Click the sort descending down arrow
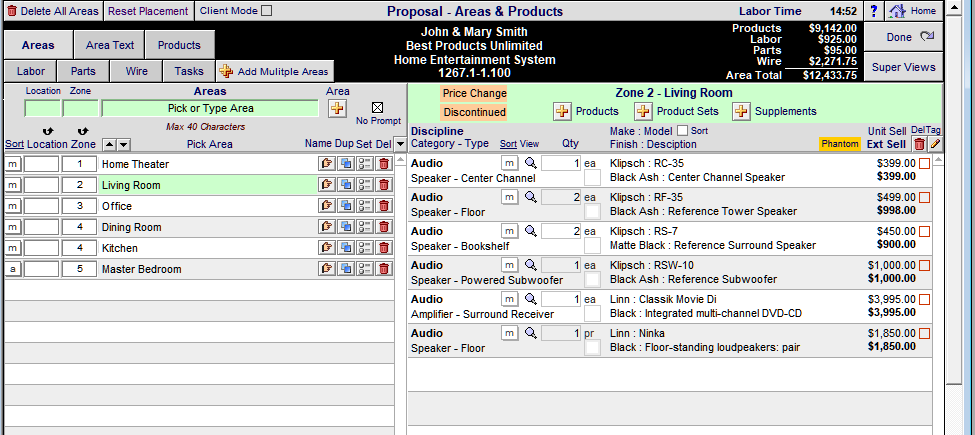 pos(123,145)
